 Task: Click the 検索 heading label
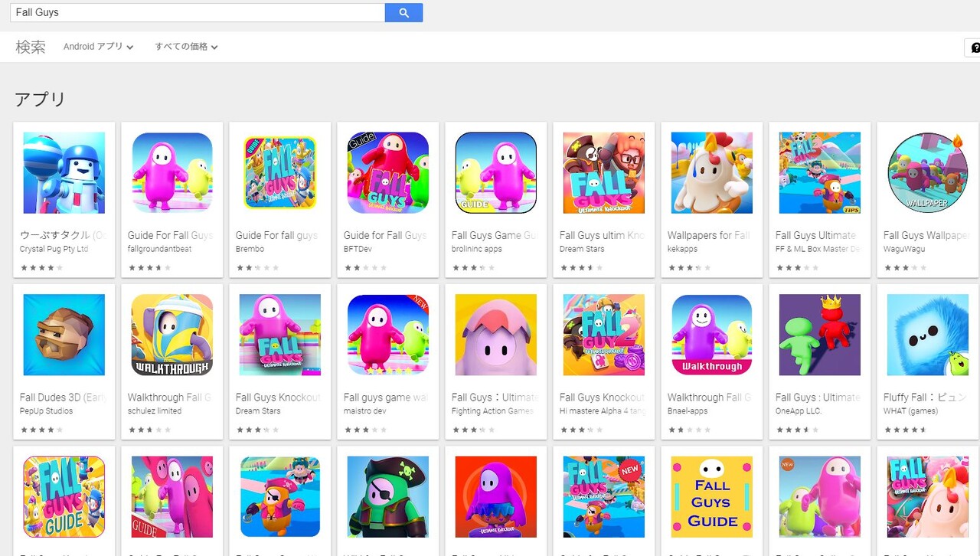coord(31,47)
